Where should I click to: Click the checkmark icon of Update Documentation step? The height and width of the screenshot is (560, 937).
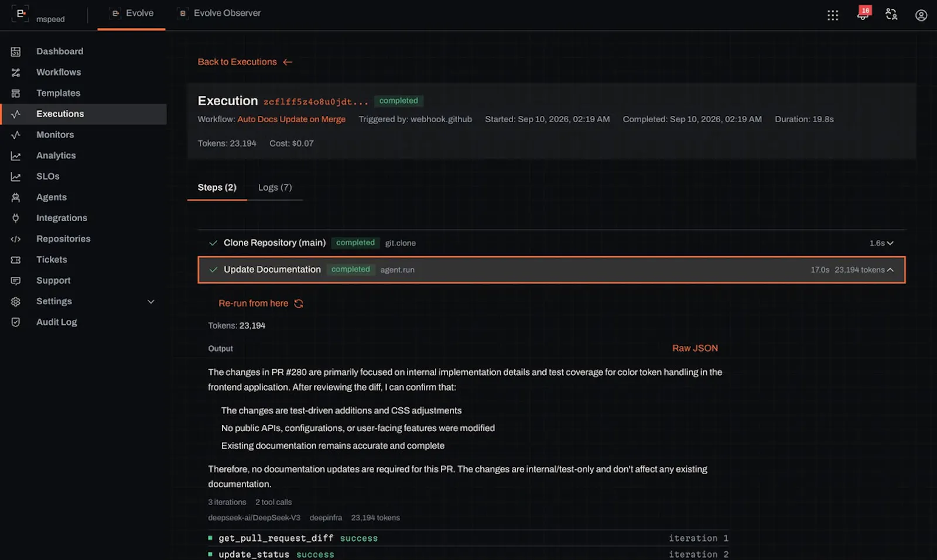tap(213, 270)
